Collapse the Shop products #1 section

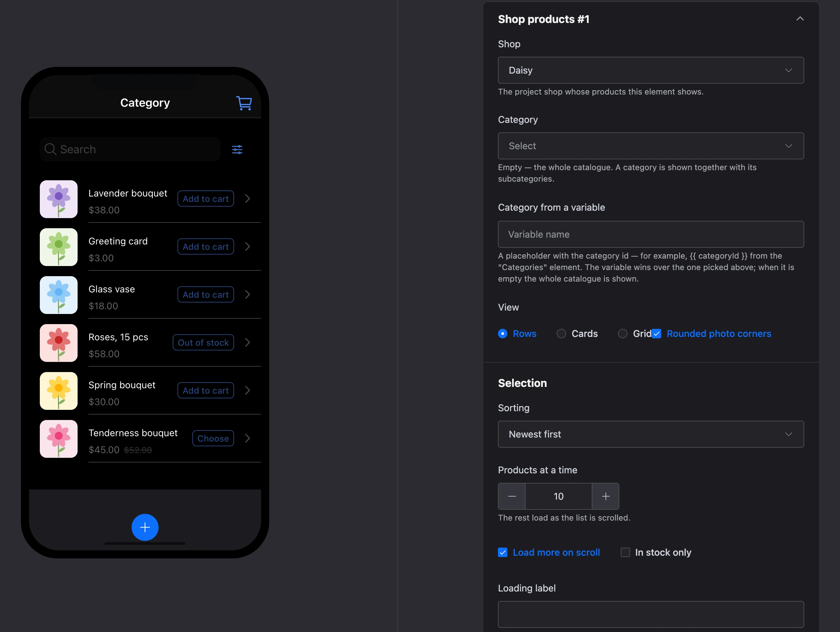click(x=800, y=19)
